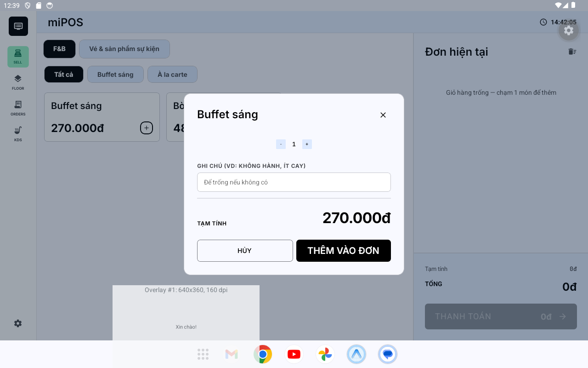The width and height of the screenshot is (588, 368).
Task: Open settings gear in left sidebar
Action: point(18,323)
